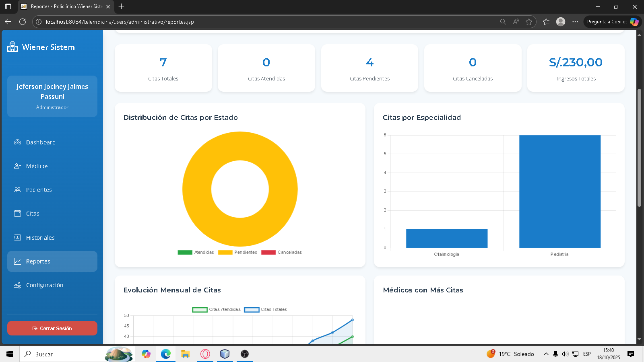This screenshot has height=362, width=644.
Task: Add this page to favorites
Action: [529, 22]
